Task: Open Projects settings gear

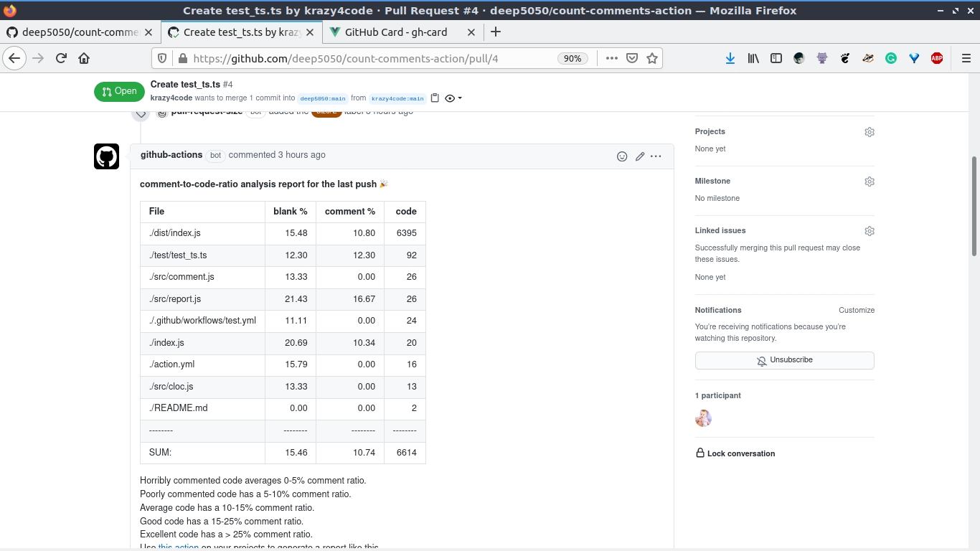Action: coord(870,132)
